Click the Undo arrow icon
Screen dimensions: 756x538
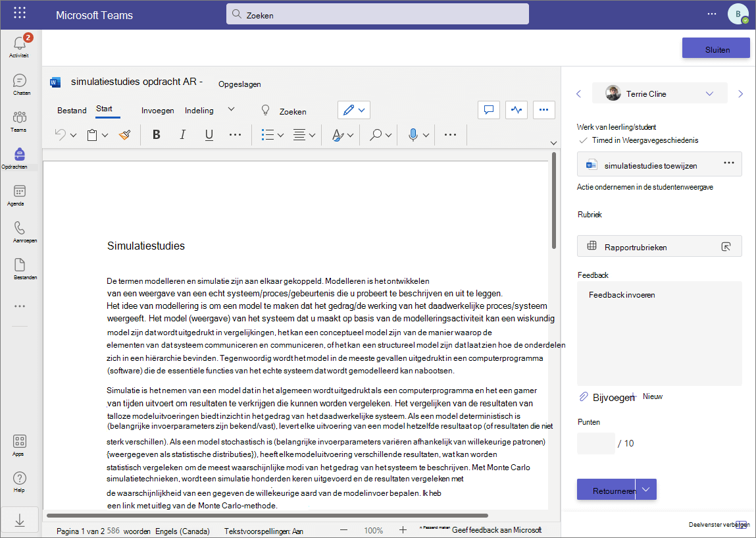pyautogui.click(x=61, y=134)
